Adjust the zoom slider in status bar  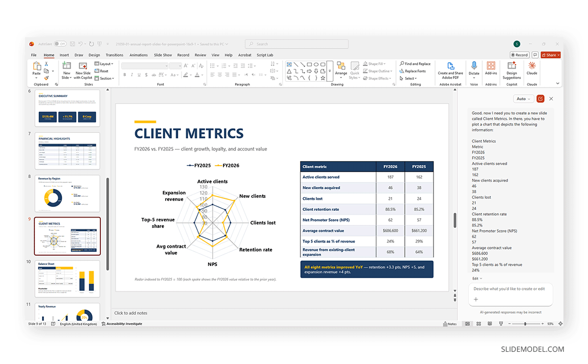[x=525, y=324]
